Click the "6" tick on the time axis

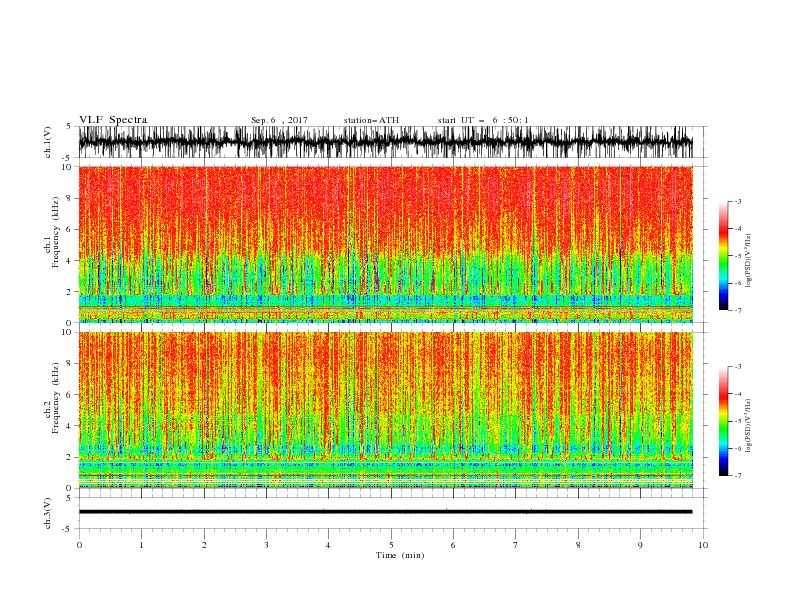[x=453, y=545]
